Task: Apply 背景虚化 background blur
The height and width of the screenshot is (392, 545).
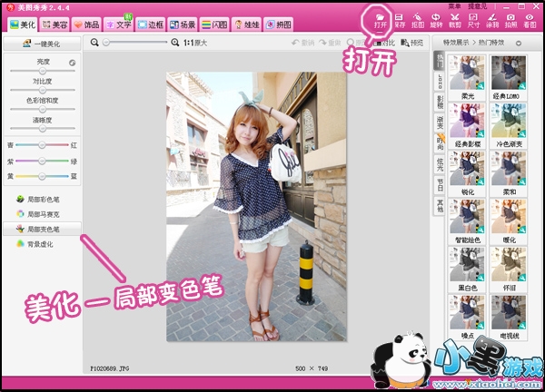Action: [35, 244]
